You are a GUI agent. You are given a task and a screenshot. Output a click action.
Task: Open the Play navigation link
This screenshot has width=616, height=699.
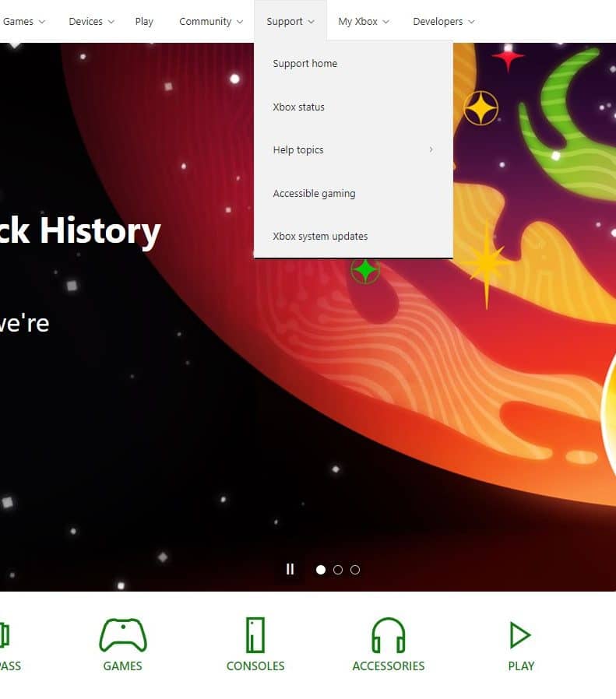pyautogui.click(x=144, y=21)
